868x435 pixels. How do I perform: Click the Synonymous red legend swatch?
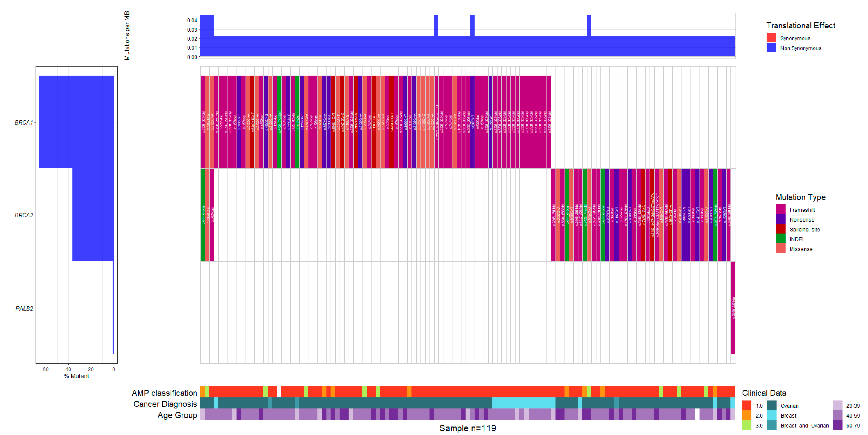[x=771, y=38]
